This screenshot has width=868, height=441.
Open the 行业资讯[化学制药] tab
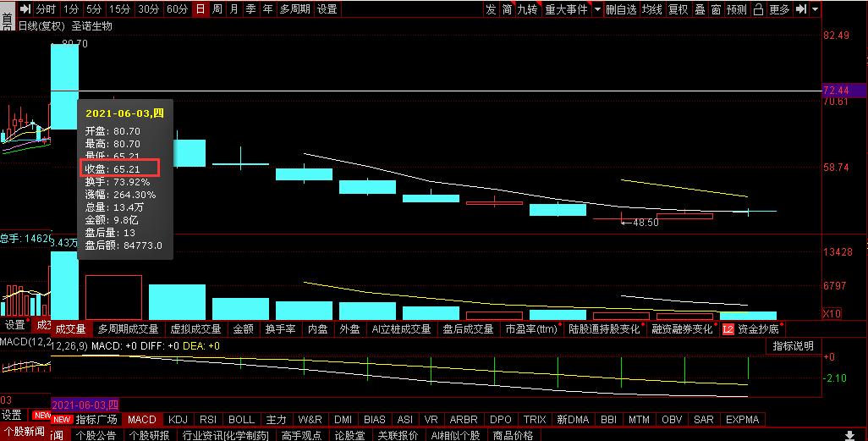tap(225, 435)
